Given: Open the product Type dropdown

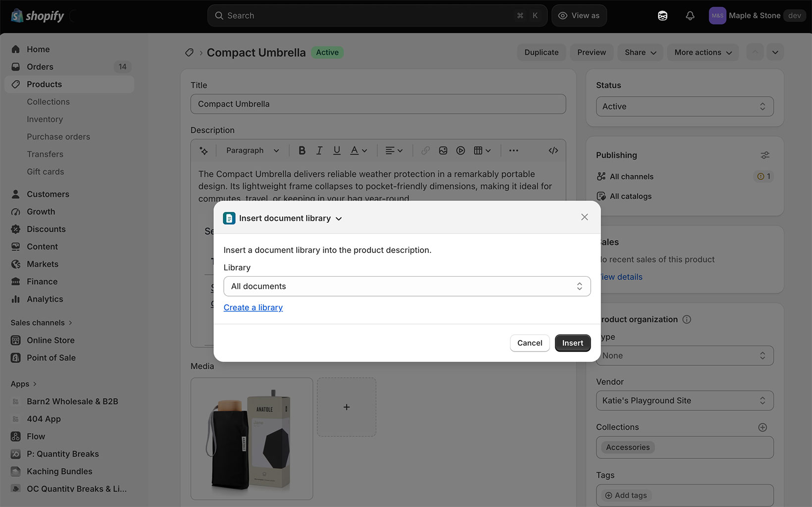Looking at the screenshot, I should 685,355.
